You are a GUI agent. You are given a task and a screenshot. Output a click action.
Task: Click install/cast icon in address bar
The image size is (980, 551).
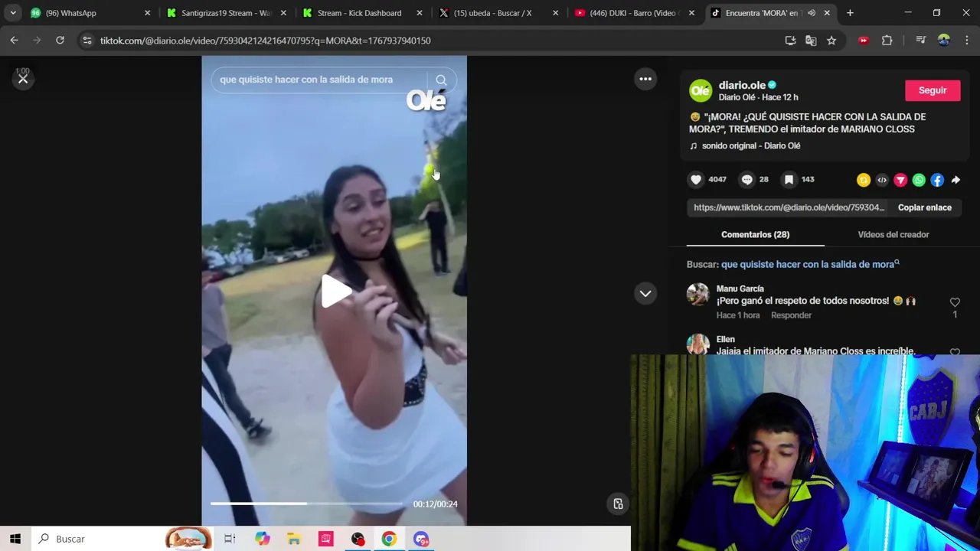[790, 41]
